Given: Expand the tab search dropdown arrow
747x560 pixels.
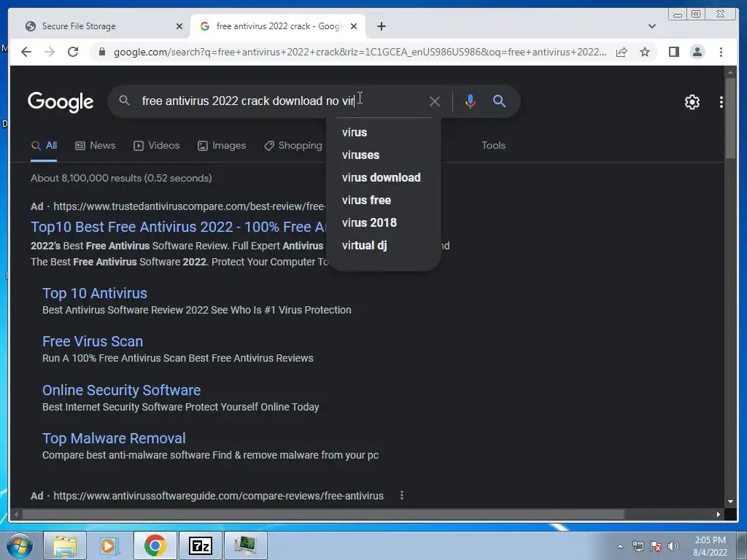Looking at the screenshot, I should [x=651, y=26].
